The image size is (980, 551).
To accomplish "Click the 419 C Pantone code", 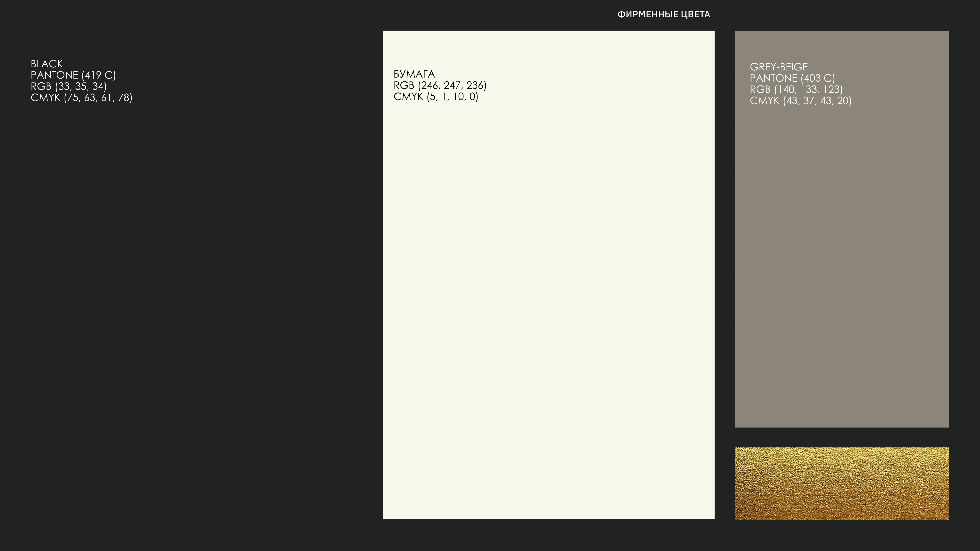I will (x=99, y=75).
